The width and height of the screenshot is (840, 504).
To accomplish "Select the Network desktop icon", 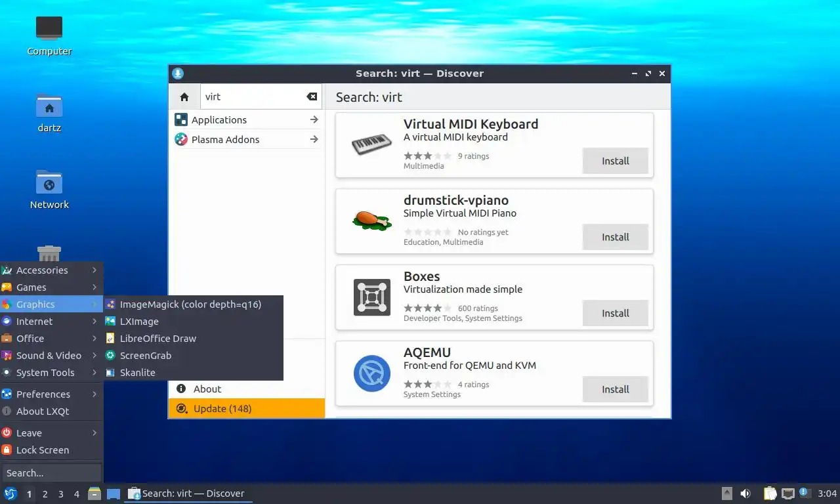I will 49,189.
